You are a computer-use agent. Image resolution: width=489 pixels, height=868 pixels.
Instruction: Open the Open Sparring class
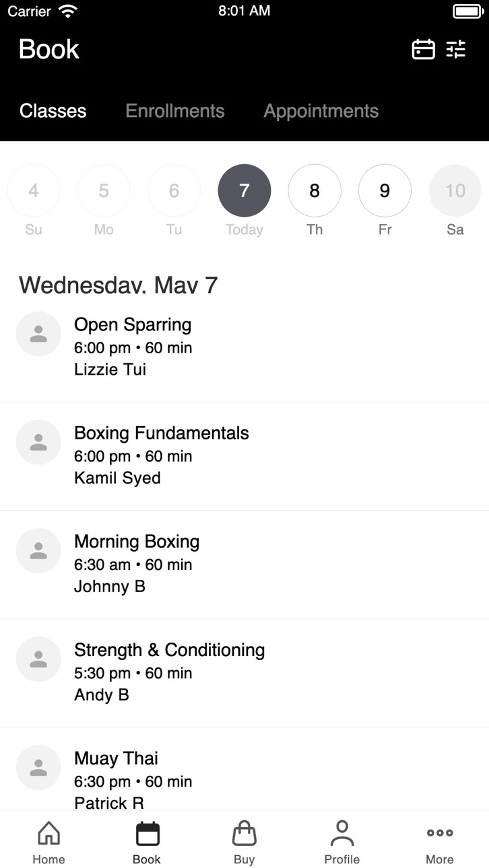click(244, 347)
